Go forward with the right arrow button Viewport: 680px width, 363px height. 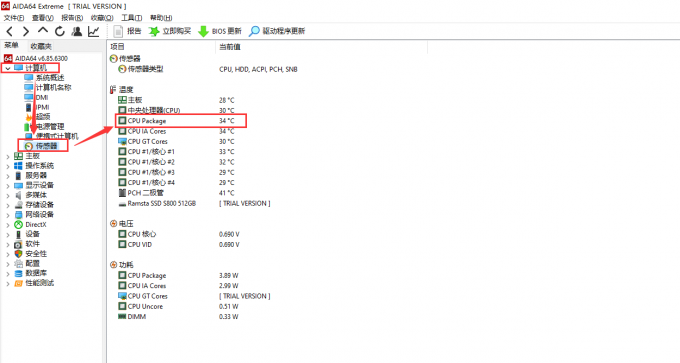(x=26, y=31)
